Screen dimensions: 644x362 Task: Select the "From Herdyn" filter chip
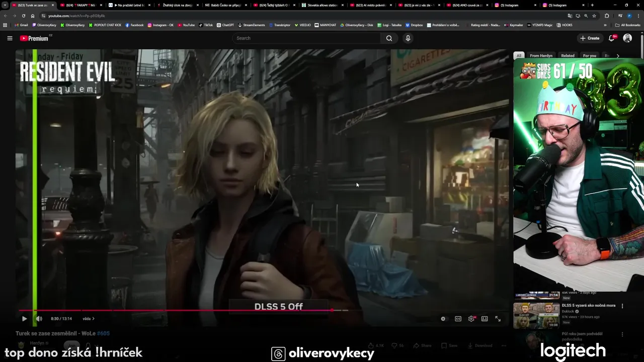click(x=541, y=56)
